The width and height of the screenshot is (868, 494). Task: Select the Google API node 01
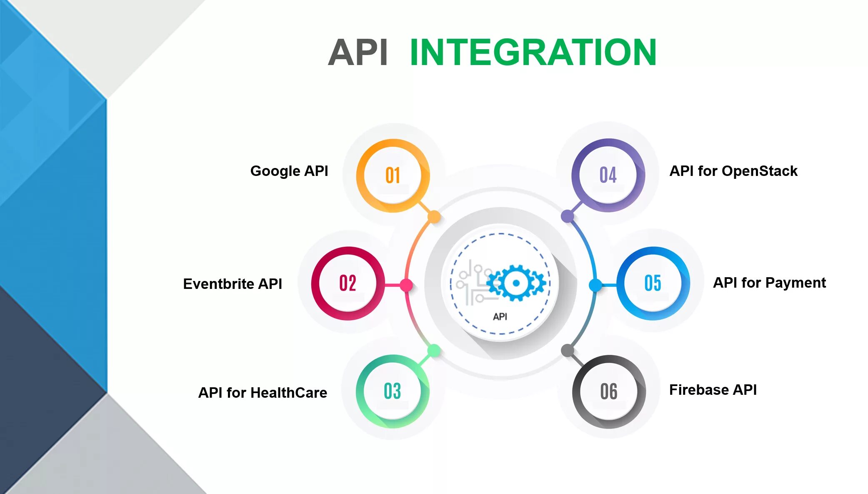pyautogui.click(x=392, y=173)
